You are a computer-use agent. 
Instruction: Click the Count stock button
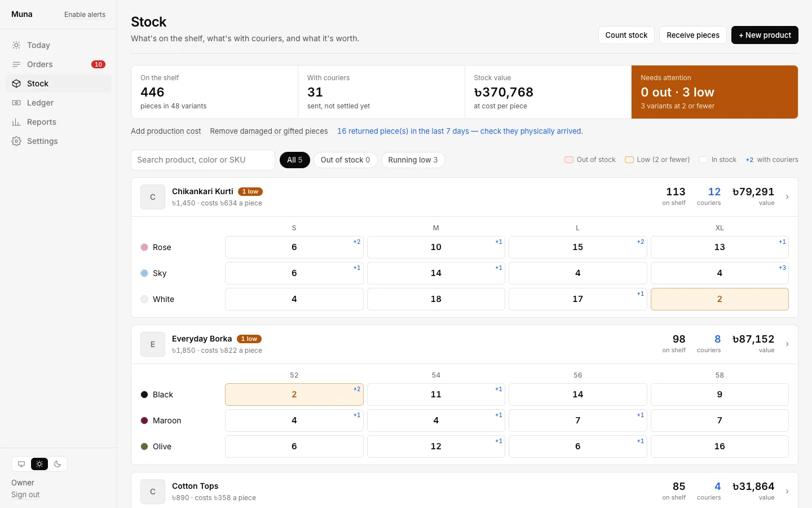click(626, 35)
